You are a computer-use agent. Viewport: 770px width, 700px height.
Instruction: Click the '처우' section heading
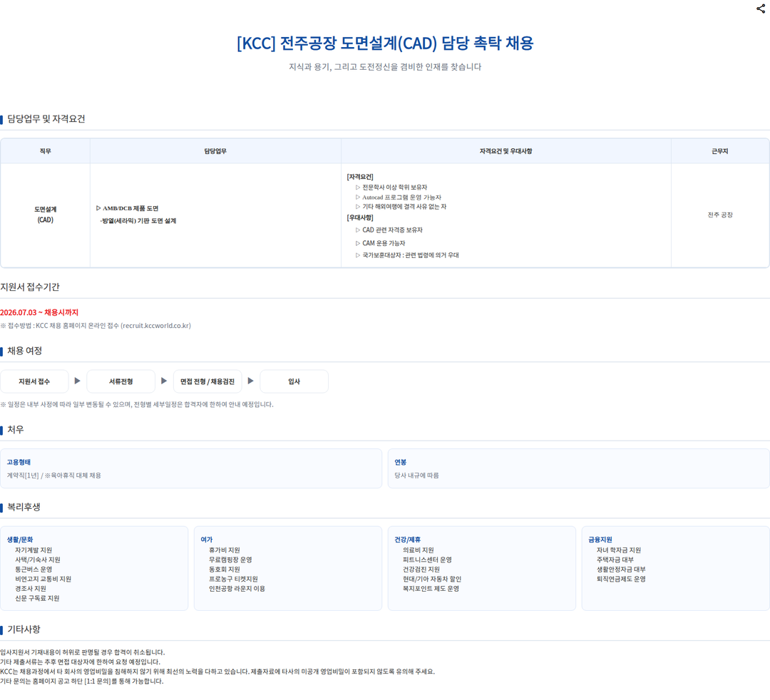[15, 430]
